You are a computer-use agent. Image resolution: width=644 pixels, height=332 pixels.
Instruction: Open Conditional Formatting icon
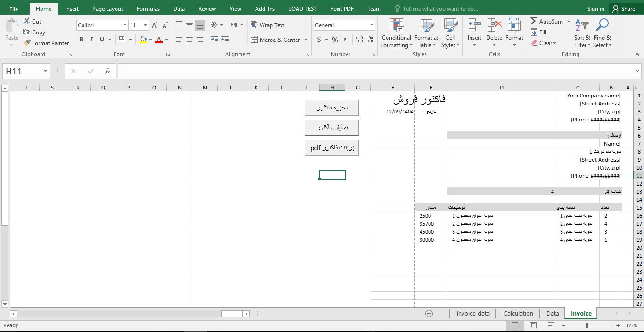pyautogui.click(x=397, y=26)
